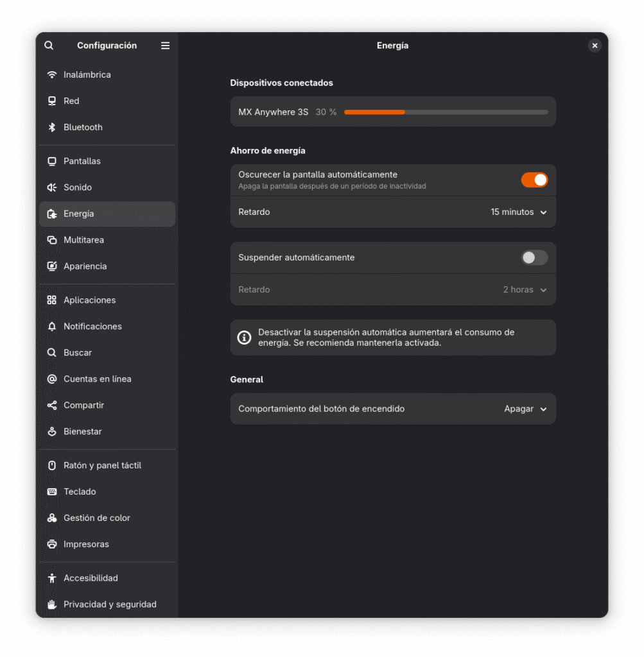Expand the power button behavior Apagar dropdown

[525, 409]
